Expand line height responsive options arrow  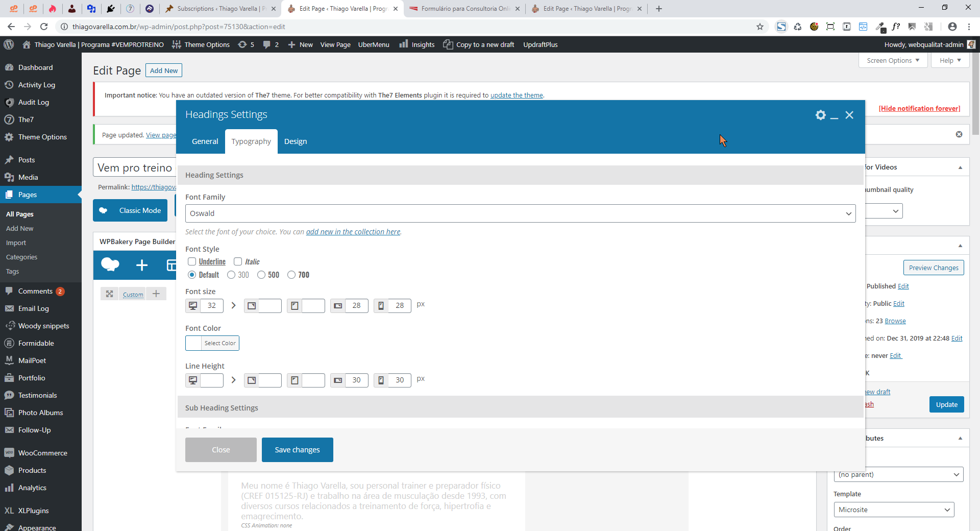pyautogui.click(x=233, y=380)
